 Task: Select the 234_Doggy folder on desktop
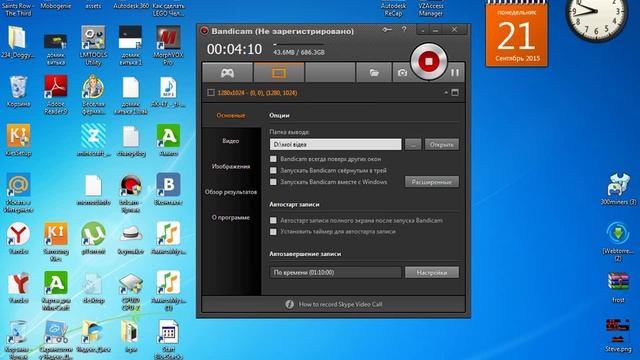(17, 42)
